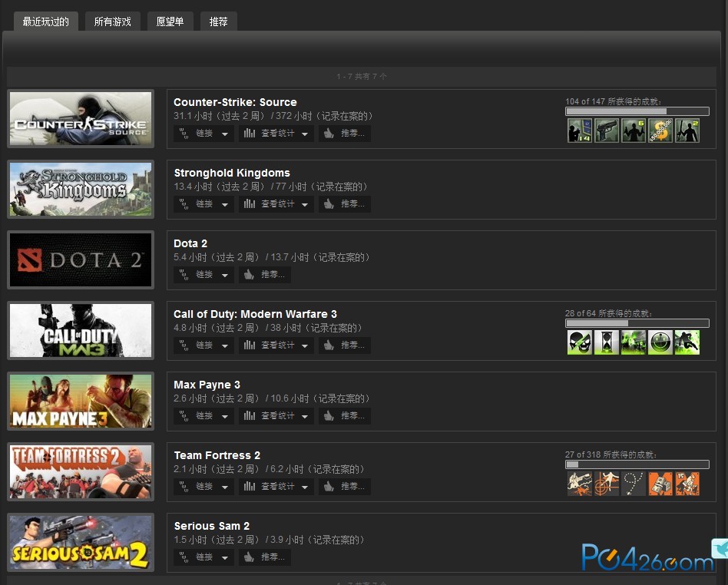
Task: Open Serious Sam 2 game banner
Action: [81, 542]
